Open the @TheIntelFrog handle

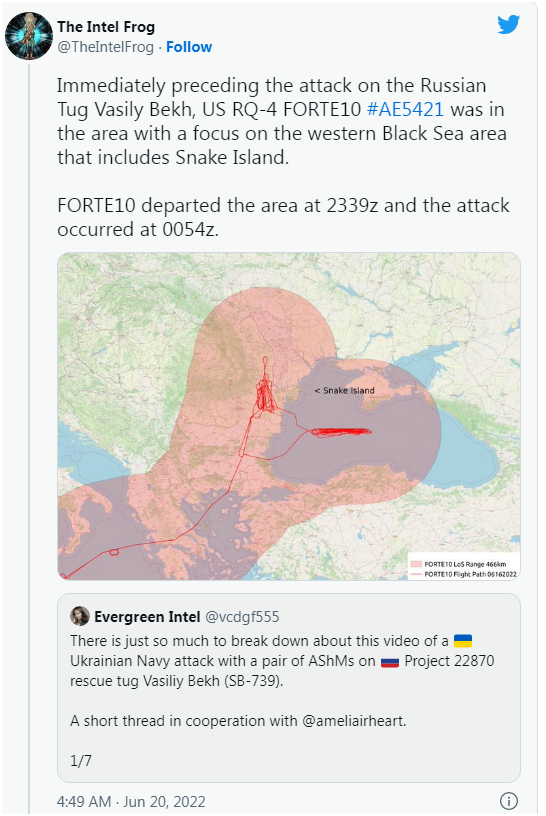[106, 47]
